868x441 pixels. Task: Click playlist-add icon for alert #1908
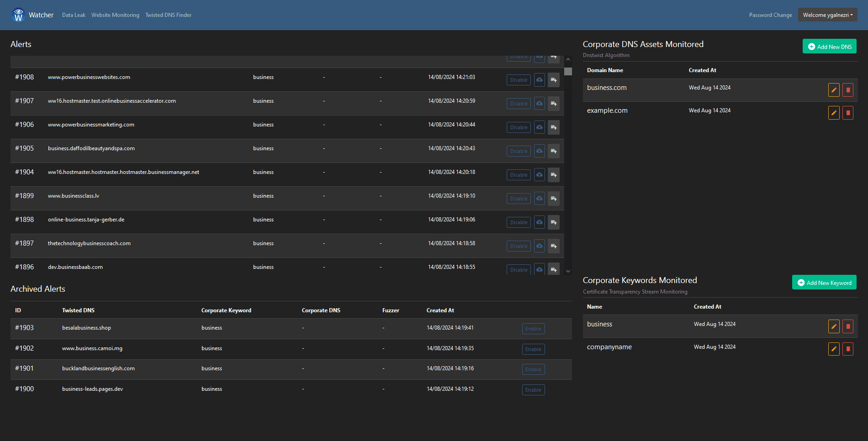pos(554,80)
